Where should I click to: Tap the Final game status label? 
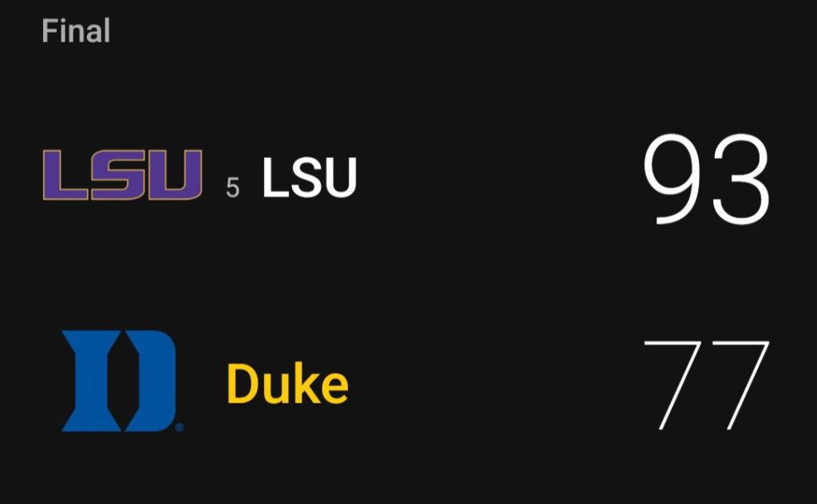pos(76,32)
